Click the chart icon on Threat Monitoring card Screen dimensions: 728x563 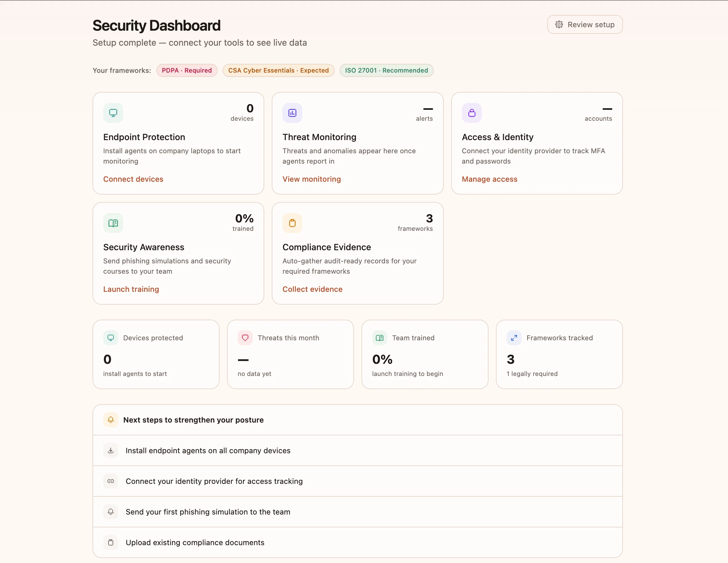click(292, 113)
